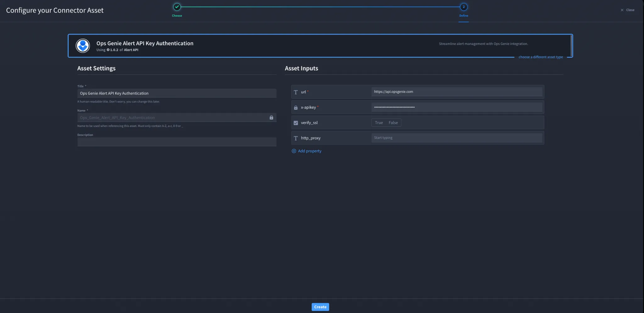Click the Asset Settings heading
The image size is (644, 313).
point(96,68)
